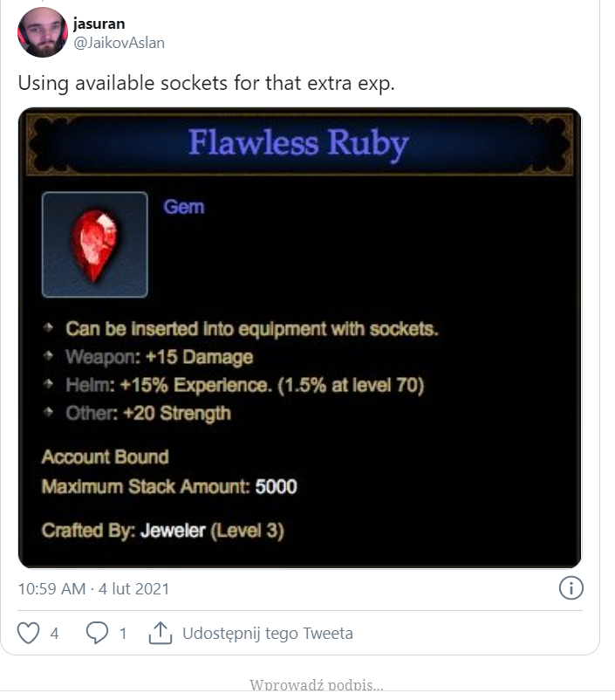This screenshot has height=700, width=615.
Task: Click the jasuran display name
Action: coord(99,24)
